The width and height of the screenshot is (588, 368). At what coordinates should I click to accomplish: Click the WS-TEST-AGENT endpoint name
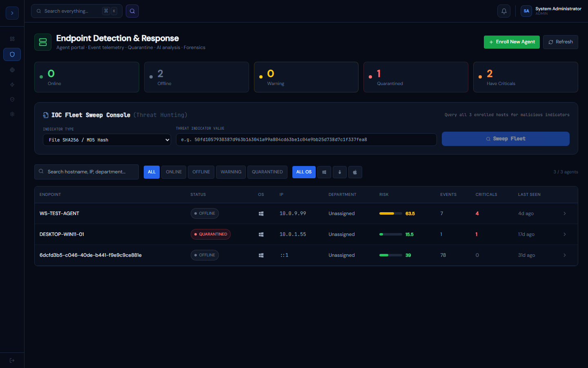tap(59, 213)
